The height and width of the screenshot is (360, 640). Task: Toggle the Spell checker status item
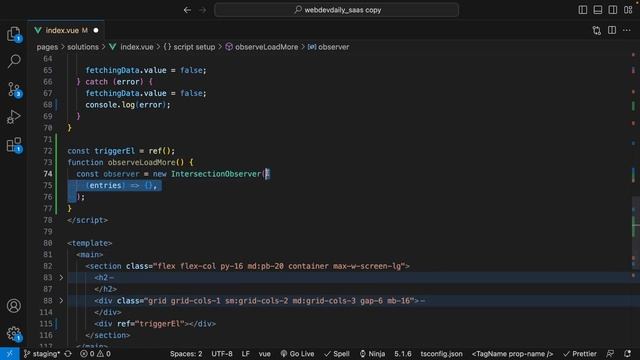pyautogui.click(x=337, y=354)
